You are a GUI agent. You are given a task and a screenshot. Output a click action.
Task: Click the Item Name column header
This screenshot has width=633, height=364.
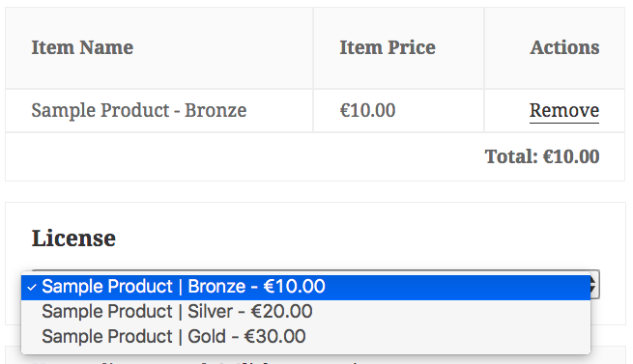[x=82, y=47]
